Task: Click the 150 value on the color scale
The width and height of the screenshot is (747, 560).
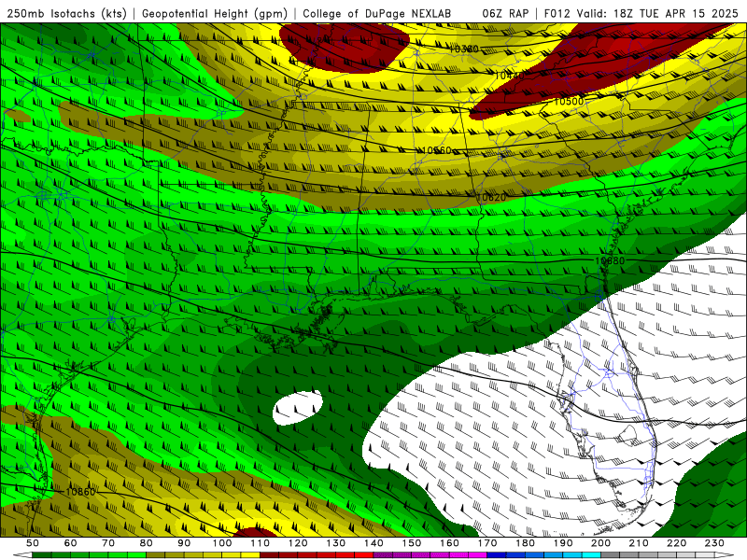Action: point(412,543)
